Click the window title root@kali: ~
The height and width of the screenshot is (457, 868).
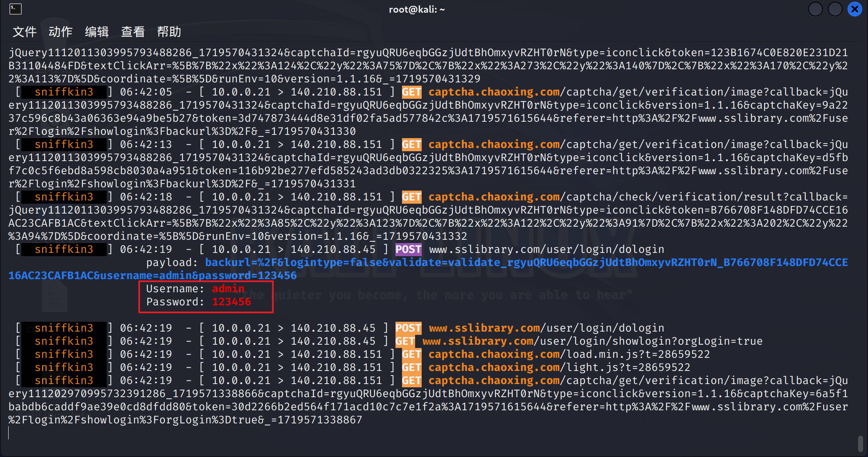pos(417,9)
